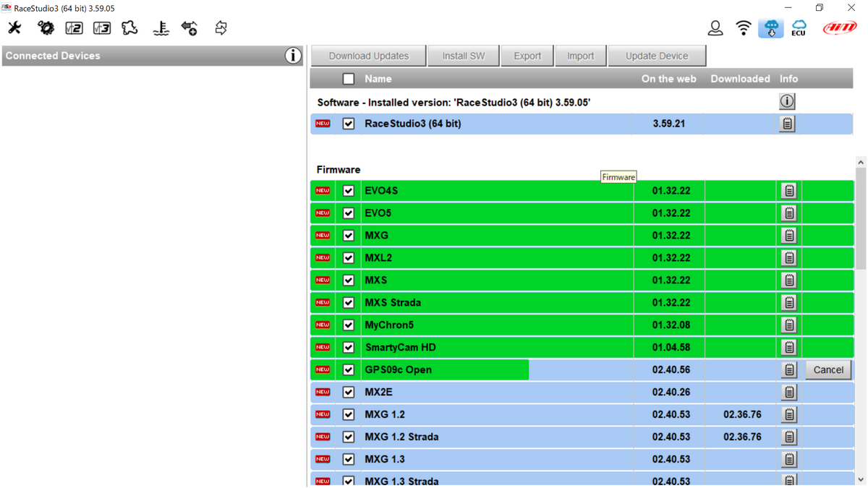
Task: Click the Import button
Action: (580, 56)
